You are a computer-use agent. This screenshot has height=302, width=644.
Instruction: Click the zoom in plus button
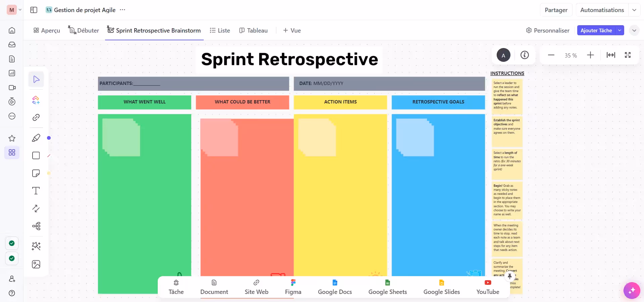[x=590, y=55]
